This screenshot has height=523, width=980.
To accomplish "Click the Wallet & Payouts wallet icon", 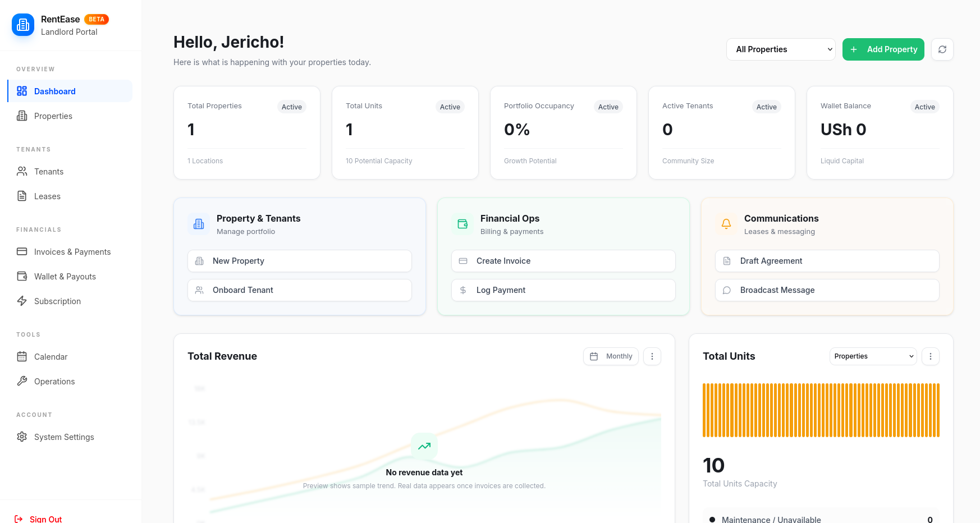I will (22, 276).
